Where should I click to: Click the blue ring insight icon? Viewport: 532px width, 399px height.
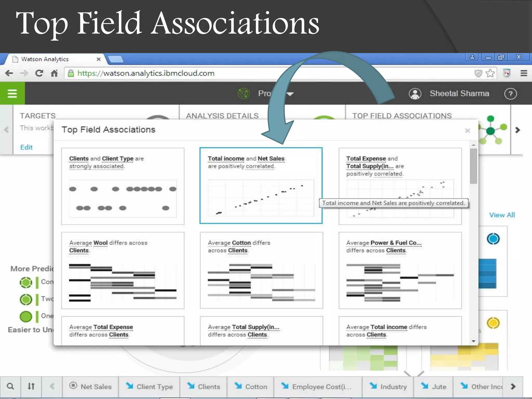point(493,239)
